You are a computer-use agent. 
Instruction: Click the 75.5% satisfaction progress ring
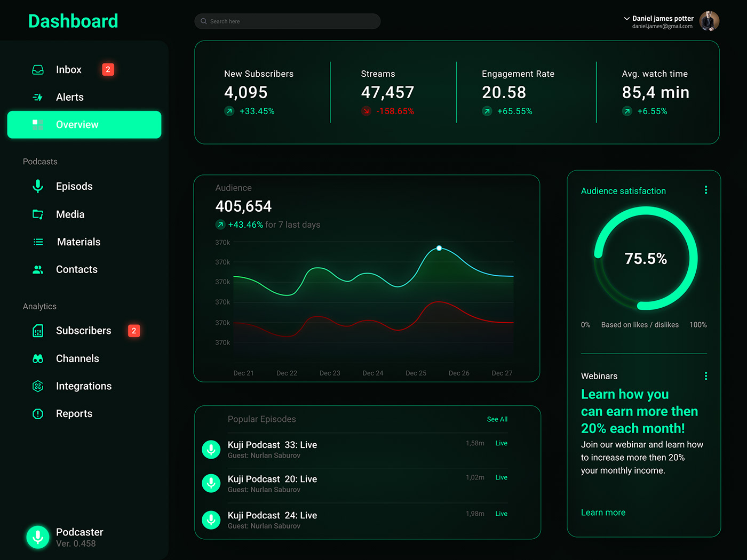(x=645, y=259)
